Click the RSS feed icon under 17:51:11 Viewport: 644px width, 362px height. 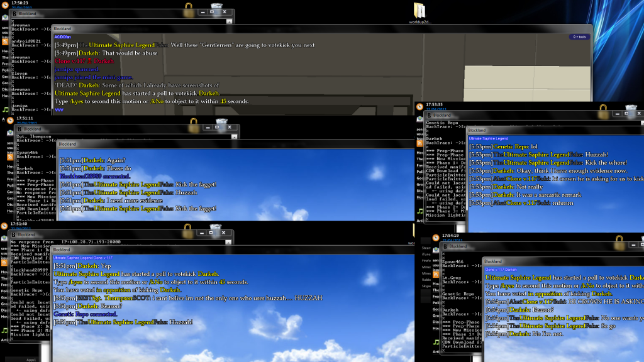(10, 156)
